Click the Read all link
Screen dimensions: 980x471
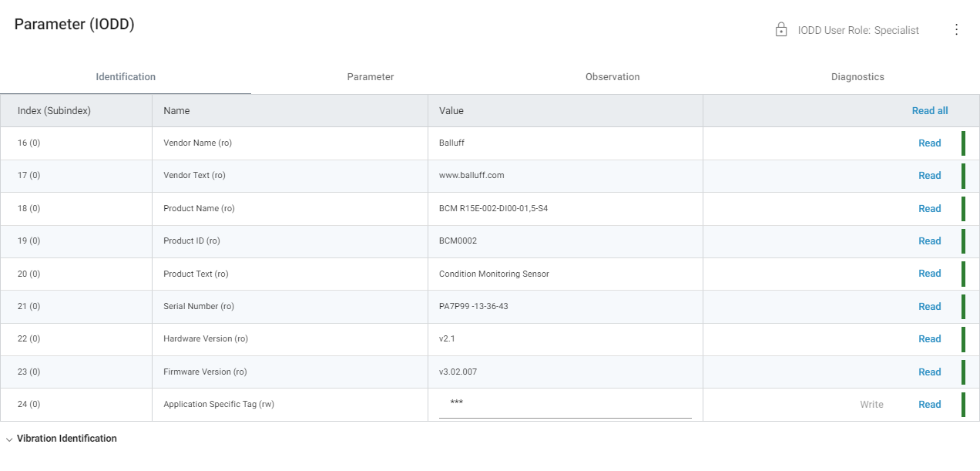[x=929, y=111]
